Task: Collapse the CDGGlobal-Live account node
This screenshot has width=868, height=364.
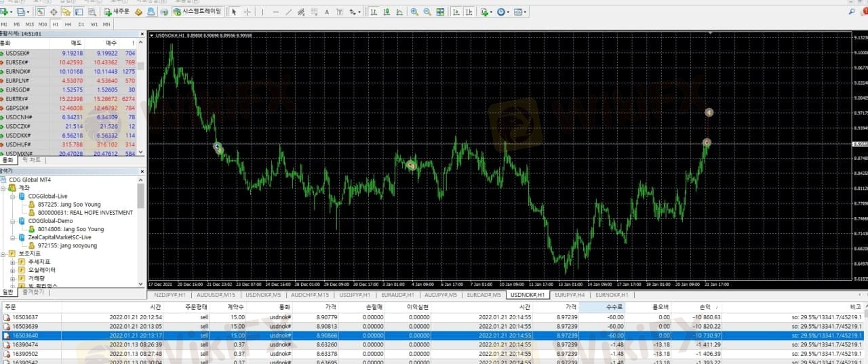Action: (13, 196)
